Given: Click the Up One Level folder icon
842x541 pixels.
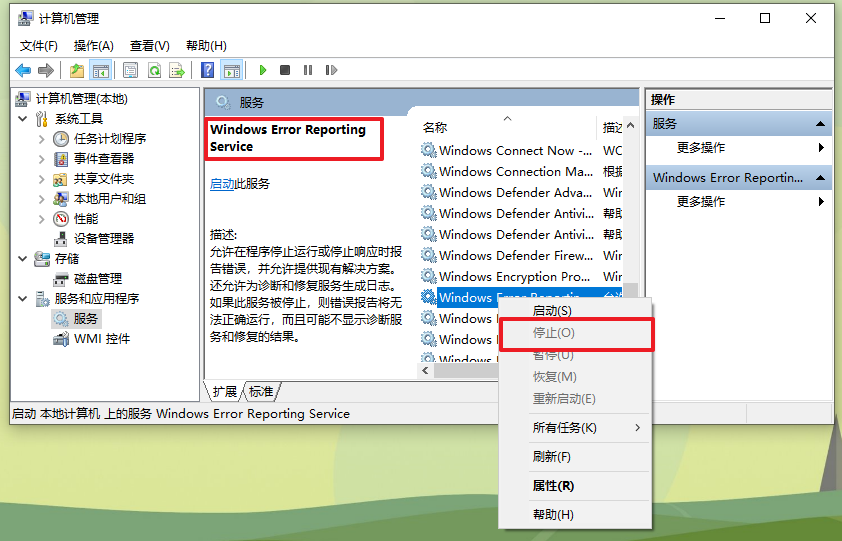Looking at the screenshot, I should pyautogui.click(x=77, y=70).
